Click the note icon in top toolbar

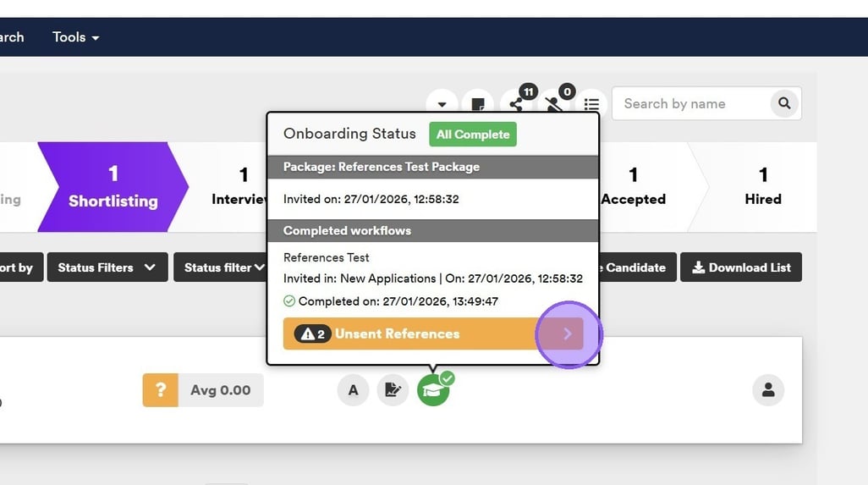(478, 104)
